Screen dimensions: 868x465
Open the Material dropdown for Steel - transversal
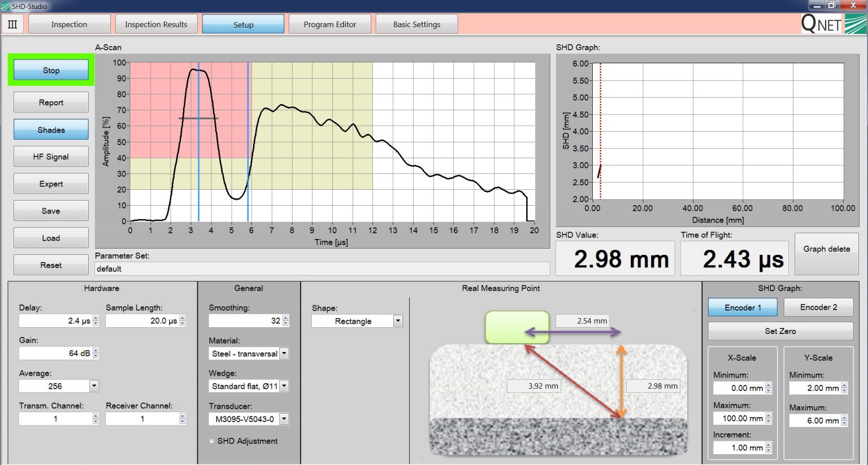[285, 353]
